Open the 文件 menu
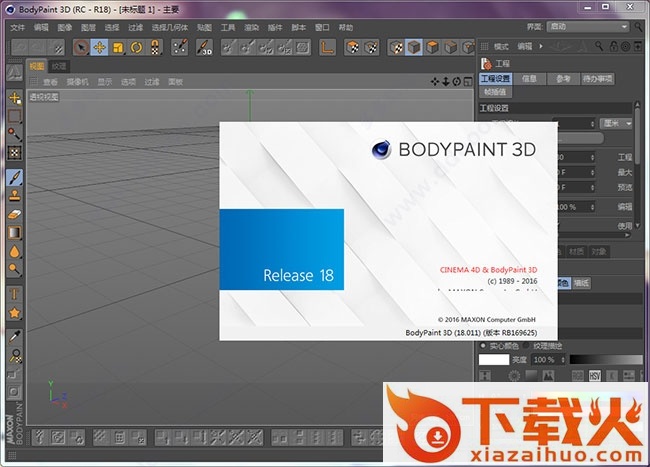 (17, 27)
